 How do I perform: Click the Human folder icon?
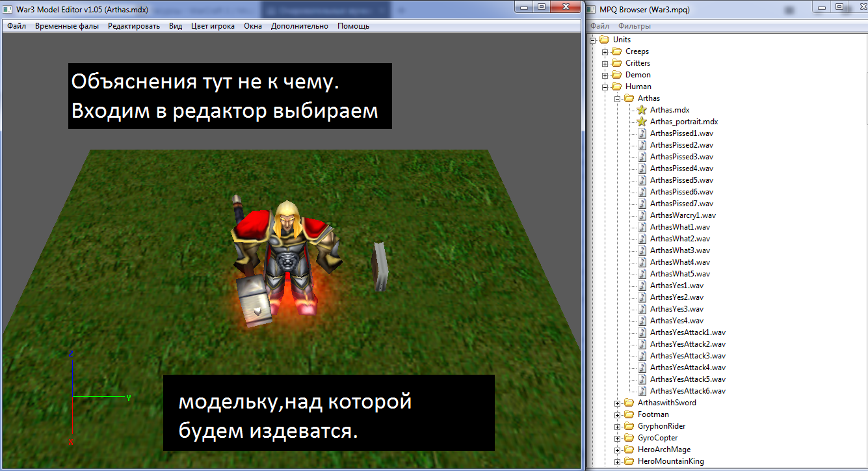click(x=617, y=87)
